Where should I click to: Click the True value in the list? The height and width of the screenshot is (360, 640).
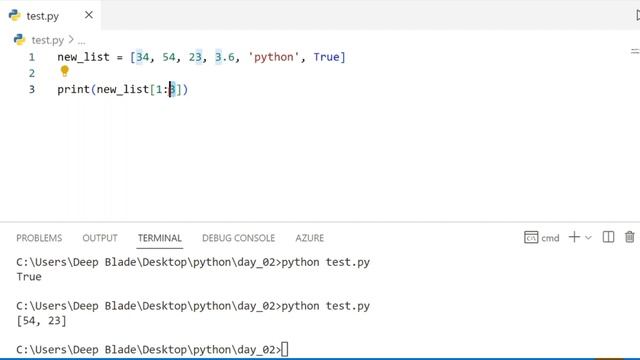(x=326, y=57)
